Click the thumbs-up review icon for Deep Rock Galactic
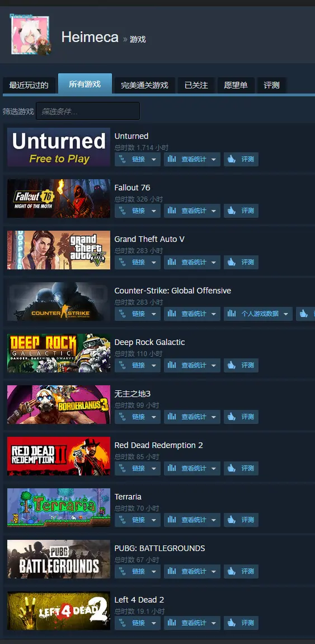Image resolution: width=315 pixels, height=644 pixels. coord(232,365)
